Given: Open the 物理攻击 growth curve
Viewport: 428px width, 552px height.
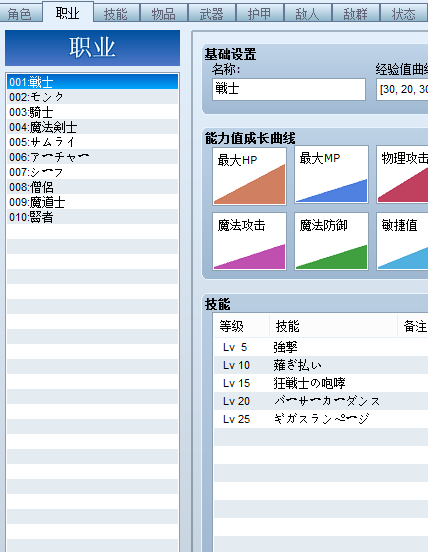Looking at the screenshot, I should click(x=402, y=175).
